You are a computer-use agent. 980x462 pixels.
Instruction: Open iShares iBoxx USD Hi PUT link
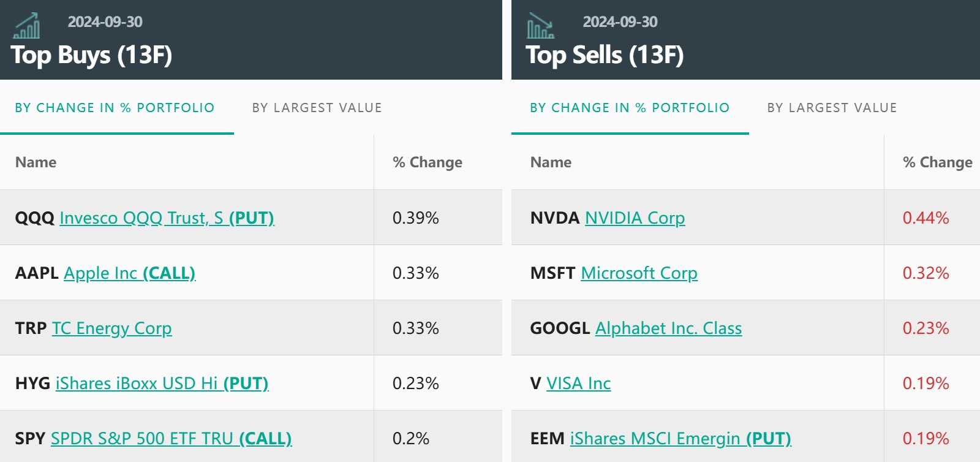(162, 384)
